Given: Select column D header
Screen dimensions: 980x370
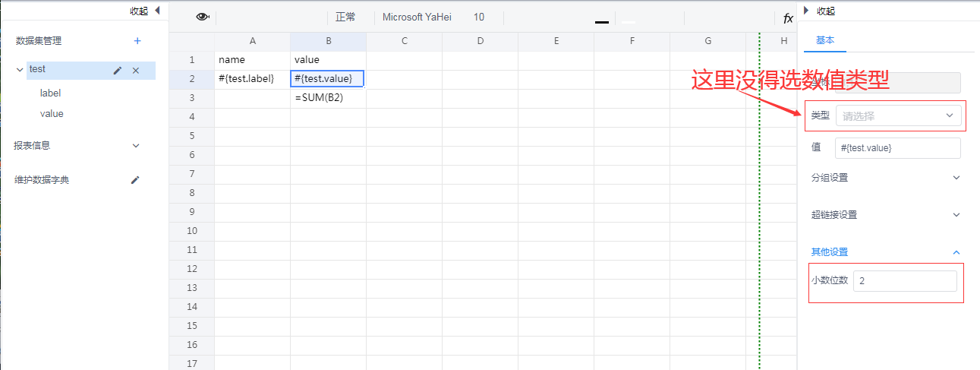Looking at the screenshot, I should (x=480, y=41).
